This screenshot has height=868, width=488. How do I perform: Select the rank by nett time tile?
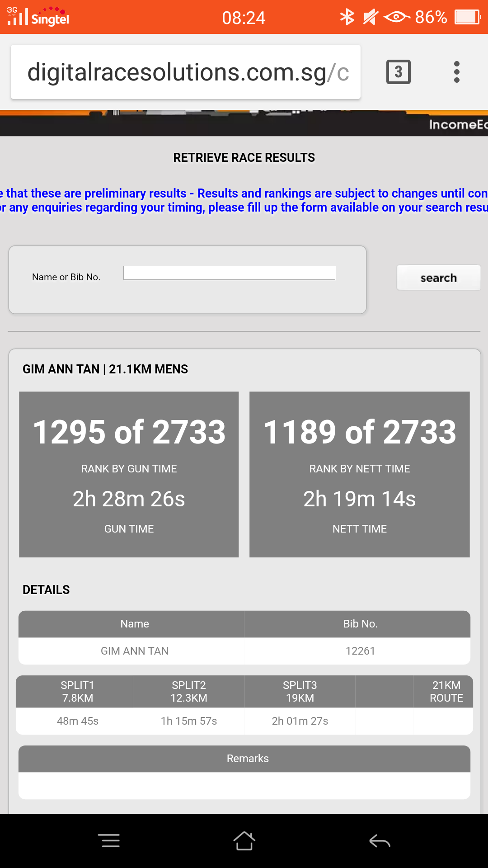point(359,474)
